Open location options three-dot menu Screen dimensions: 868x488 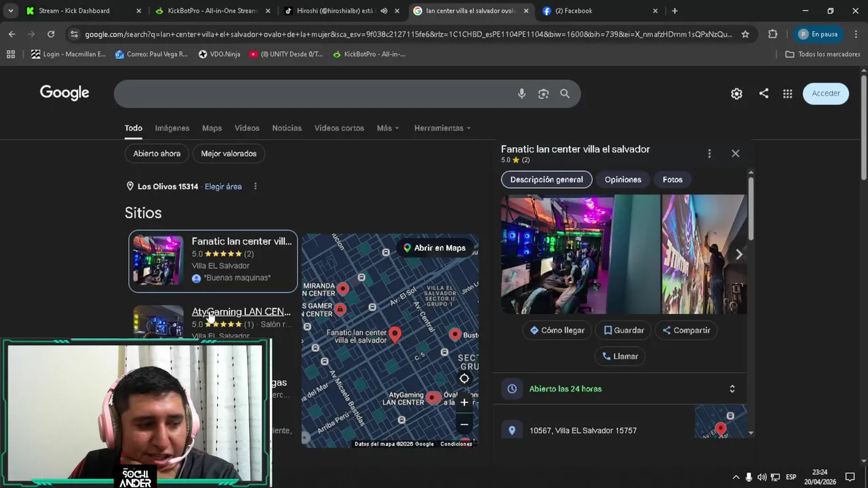(x=255, y=186)
